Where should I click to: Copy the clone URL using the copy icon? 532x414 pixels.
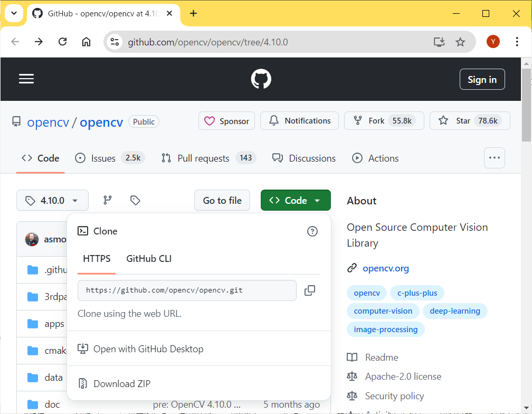click(x=310, y=290)
